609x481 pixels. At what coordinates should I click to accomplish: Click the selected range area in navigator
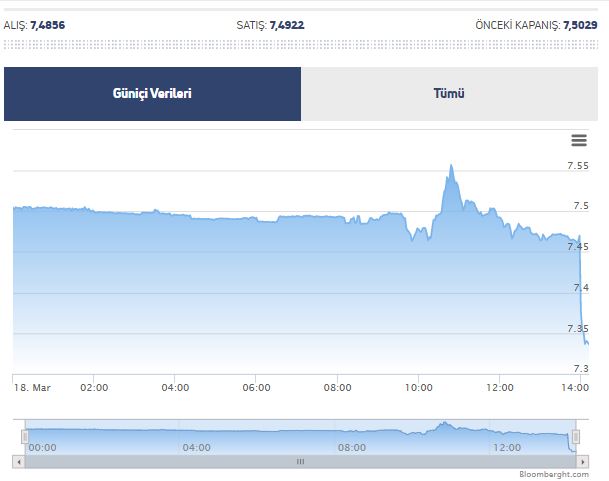click(x=301, y=437)
